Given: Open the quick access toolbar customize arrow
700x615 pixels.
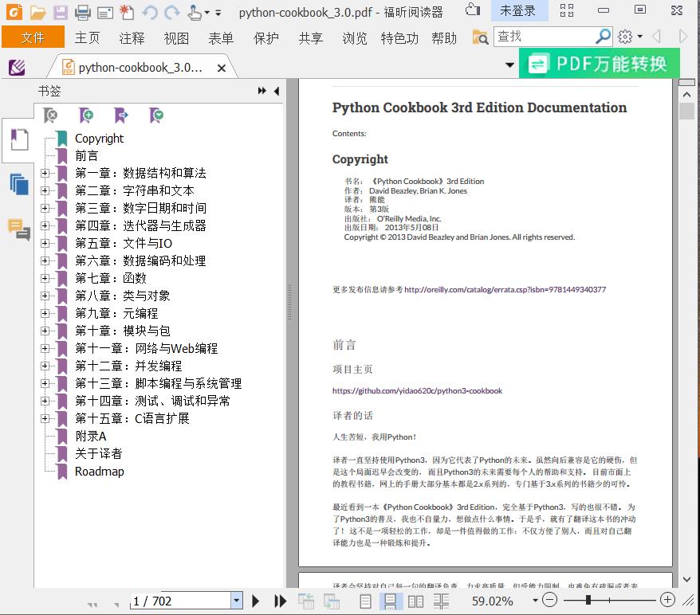Looking at the screenshot, I should (218, 13).
